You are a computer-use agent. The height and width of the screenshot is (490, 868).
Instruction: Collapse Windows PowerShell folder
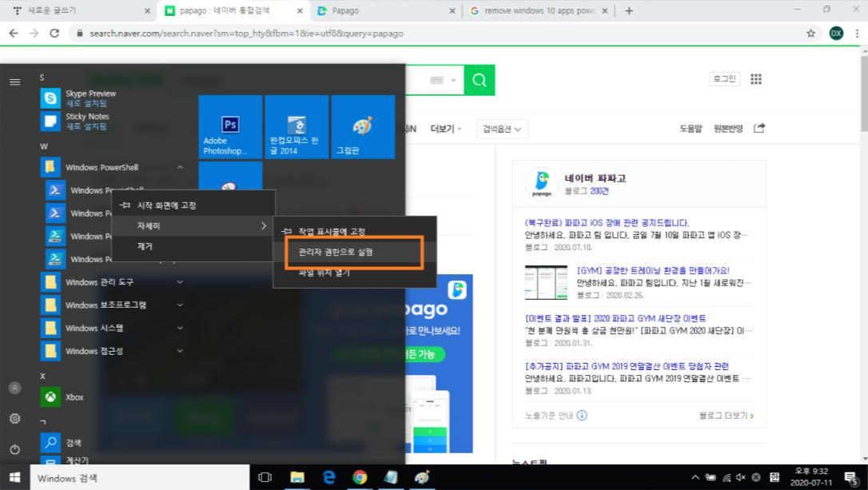(x=180, y=167)
